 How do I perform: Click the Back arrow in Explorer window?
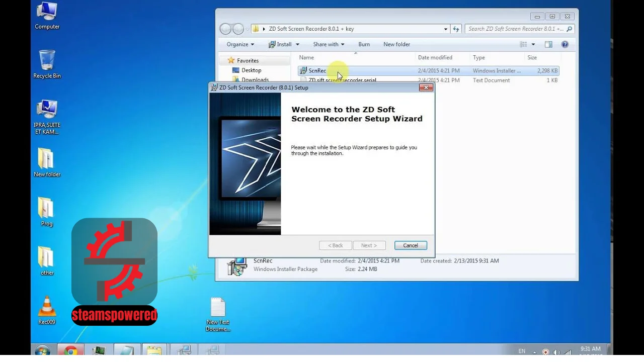point(225,29)
